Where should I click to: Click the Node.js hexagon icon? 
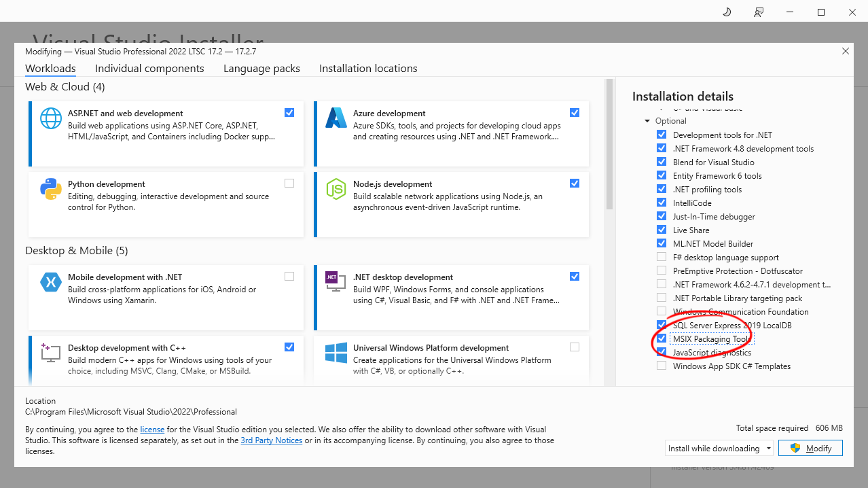[336, 189]
